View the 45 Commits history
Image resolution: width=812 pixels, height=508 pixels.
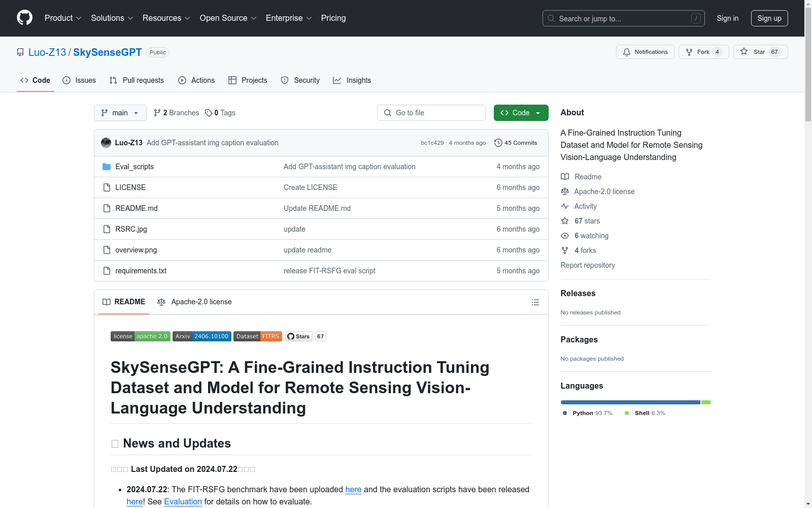click(516, 143)
